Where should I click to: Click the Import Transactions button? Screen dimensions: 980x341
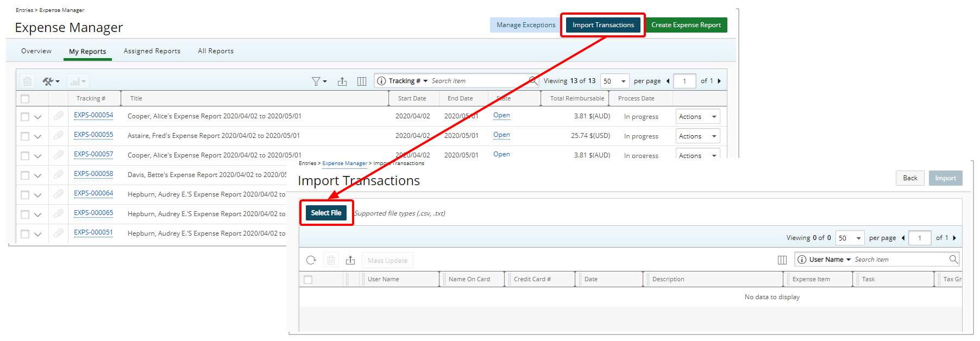click(603, 25)
